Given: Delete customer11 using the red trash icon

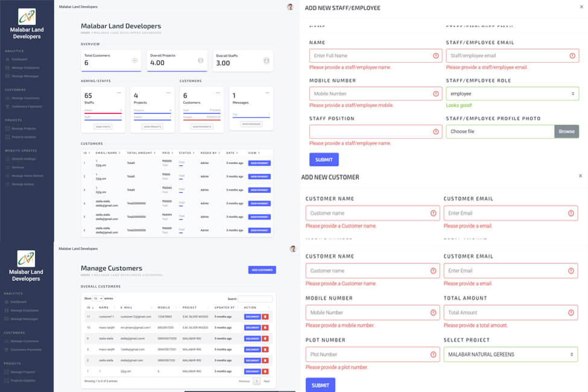Looking at the screenshot, I should [x=265, y=316].
